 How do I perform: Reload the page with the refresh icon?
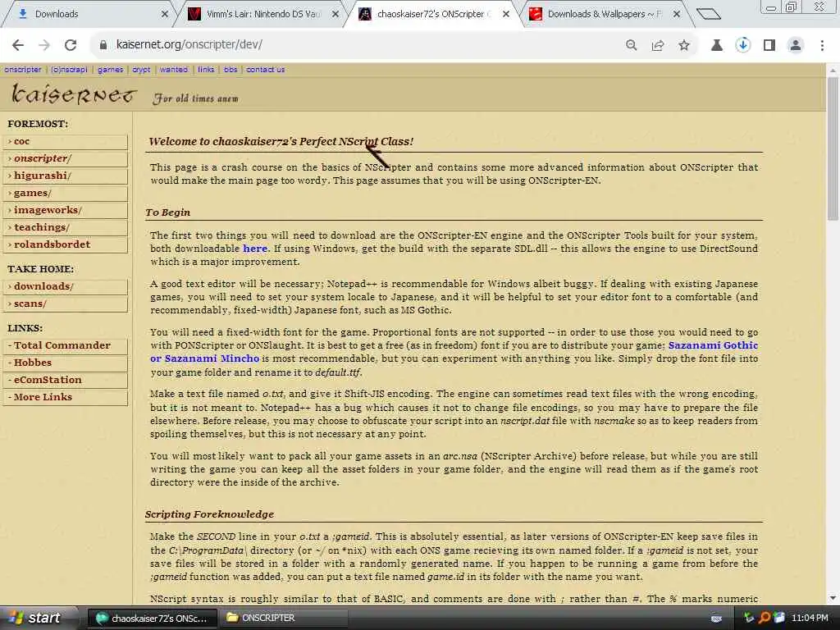point(71,45)
